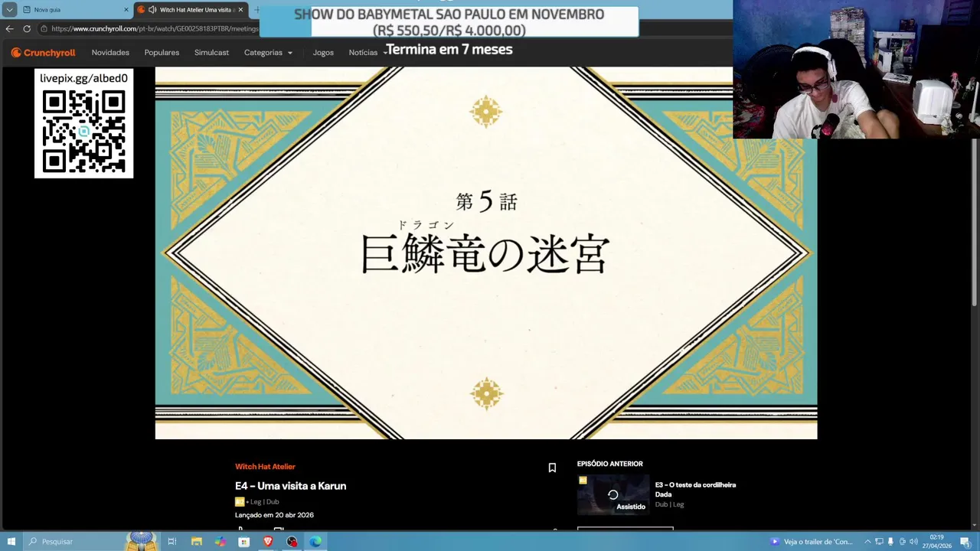The width and height of the screenshot is (980, 551).
Task: Click the browser back arrow
Action: tap(9, 28)
